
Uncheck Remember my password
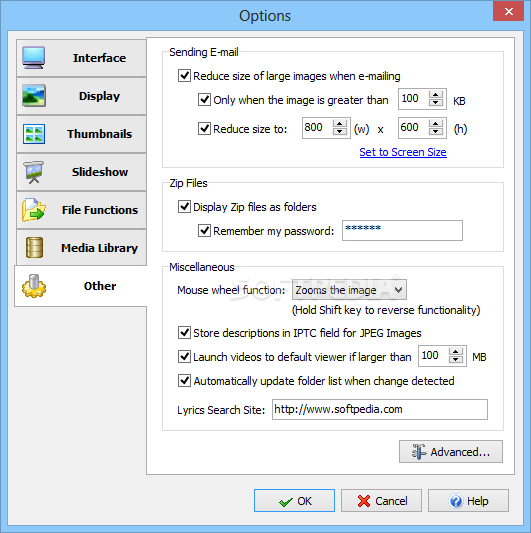coord(204,230)
